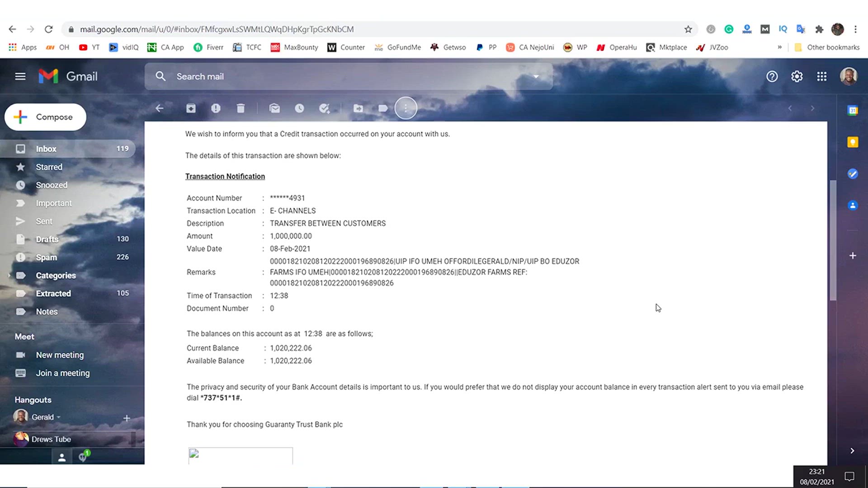Open Windows notification center icon
The image size is (868, 488).
pyautogui.click(x=849, y=477)
